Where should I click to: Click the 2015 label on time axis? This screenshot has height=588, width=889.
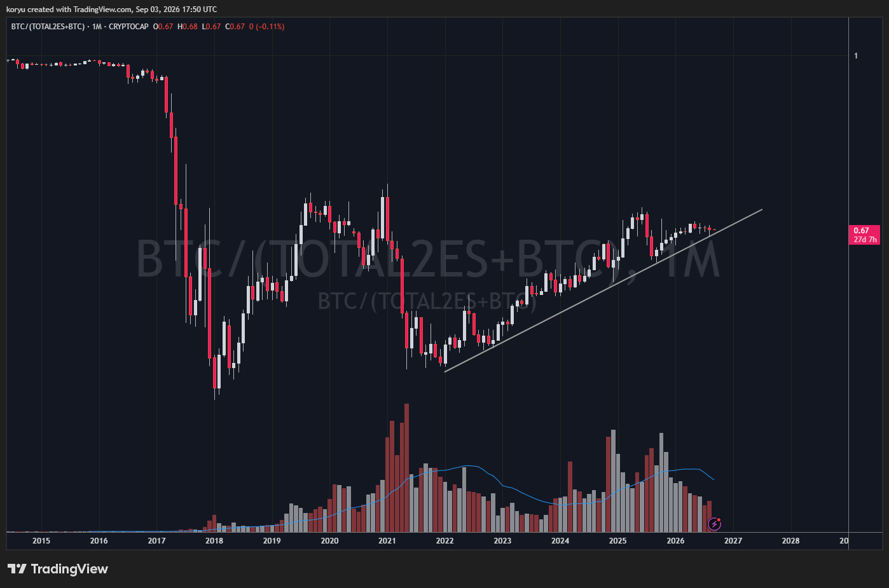(x=41, y=541)
